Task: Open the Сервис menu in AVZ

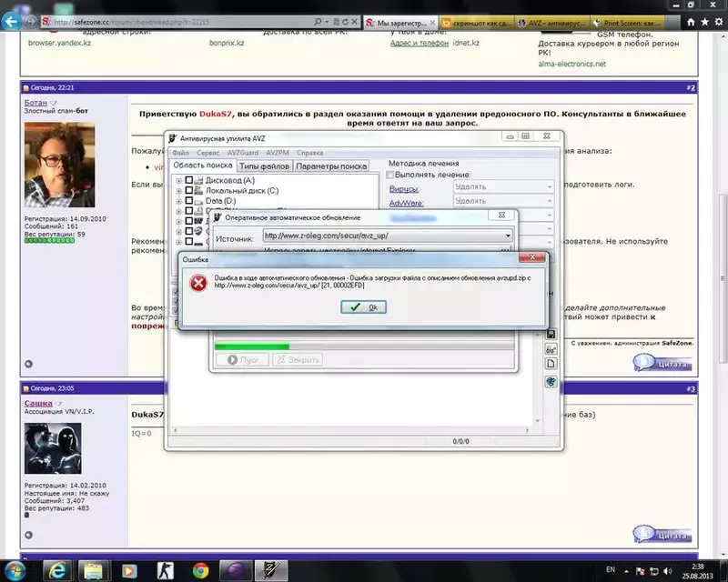Action: coord(207,153)
